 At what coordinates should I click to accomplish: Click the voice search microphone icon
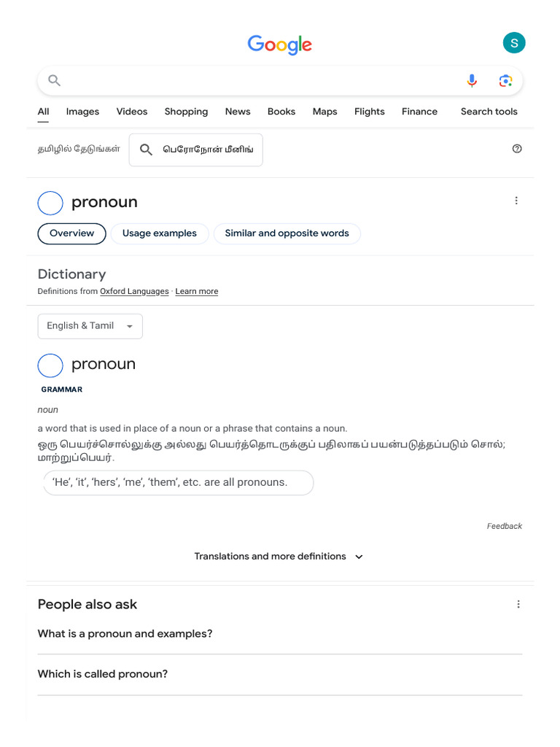pyautogui.click(x=472, y=81)
